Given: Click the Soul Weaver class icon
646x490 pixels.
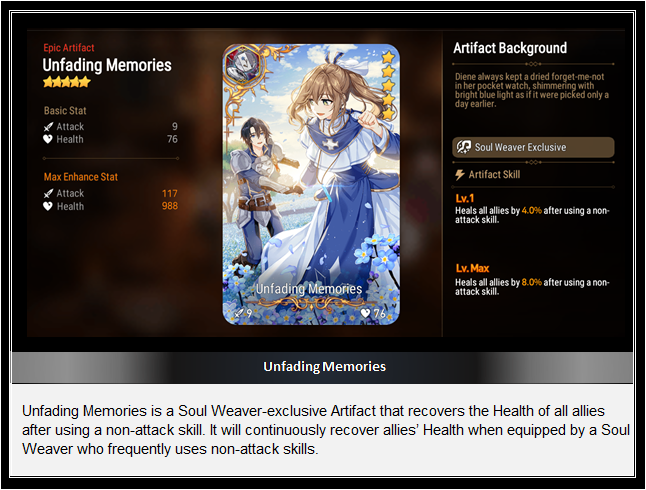Looking at the screenshot, I should [463, 147].
